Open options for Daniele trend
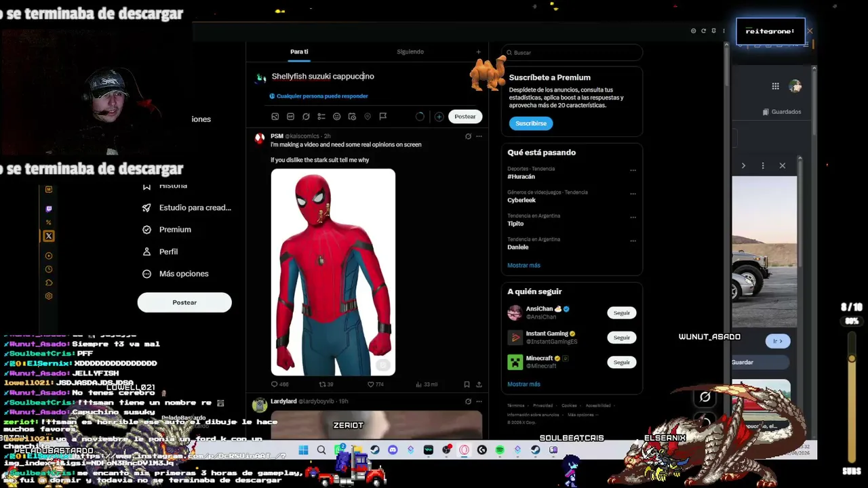The height and width of the screenshot is (488, 868). (x=633, y=241)
